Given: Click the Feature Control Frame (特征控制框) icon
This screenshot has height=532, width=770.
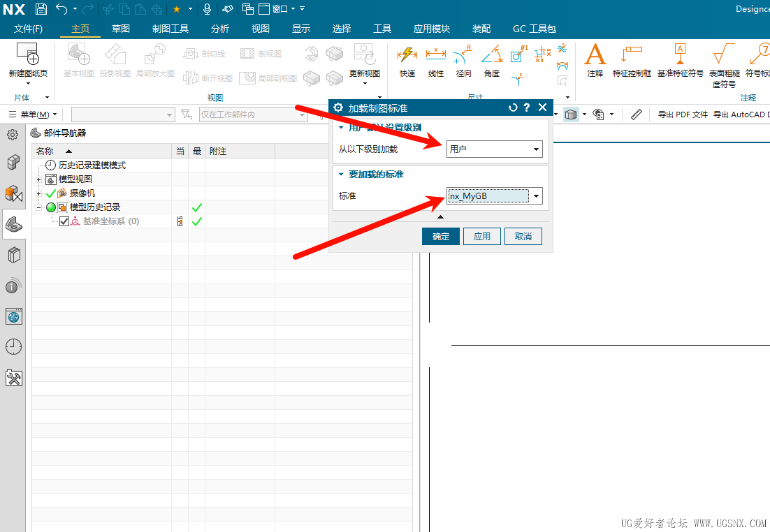Looking at the screenshot, I should click(x=632, y=54).
